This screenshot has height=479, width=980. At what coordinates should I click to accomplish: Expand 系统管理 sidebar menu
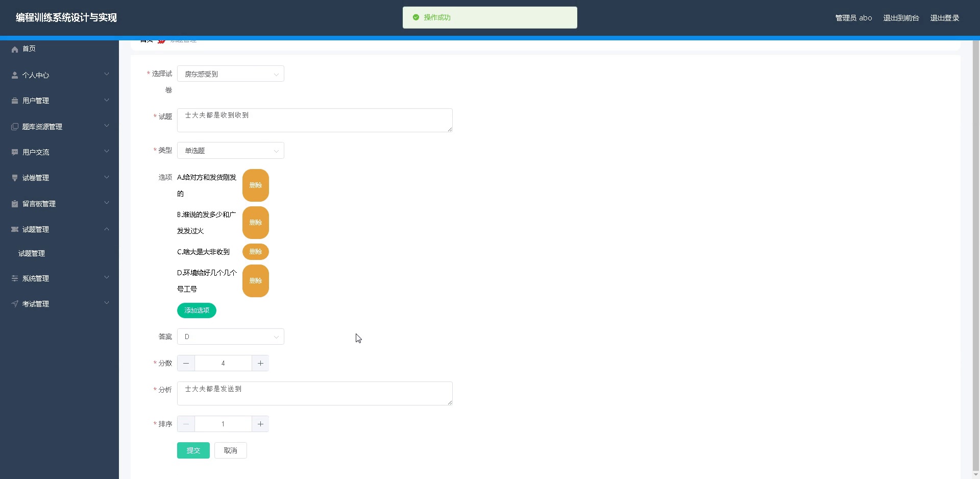(59, 278)
